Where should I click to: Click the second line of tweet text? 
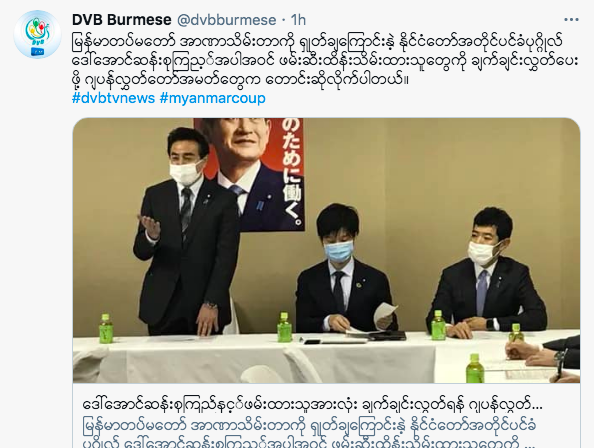pos(325,60)
